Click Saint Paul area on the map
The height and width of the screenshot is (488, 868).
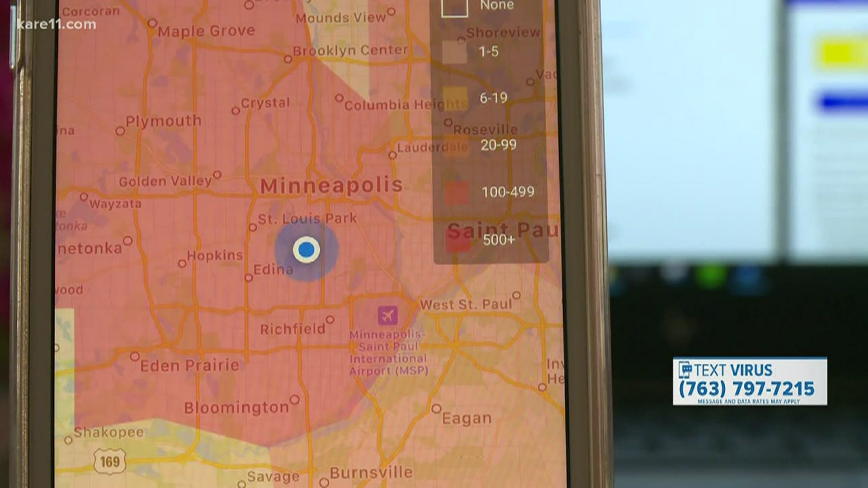tap(488, 232)
